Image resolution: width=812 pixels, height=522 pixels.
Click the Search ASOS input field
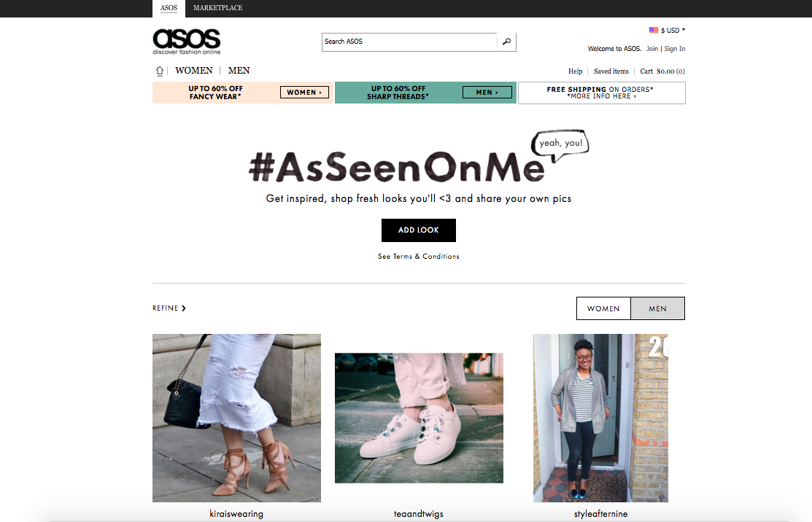409,42
